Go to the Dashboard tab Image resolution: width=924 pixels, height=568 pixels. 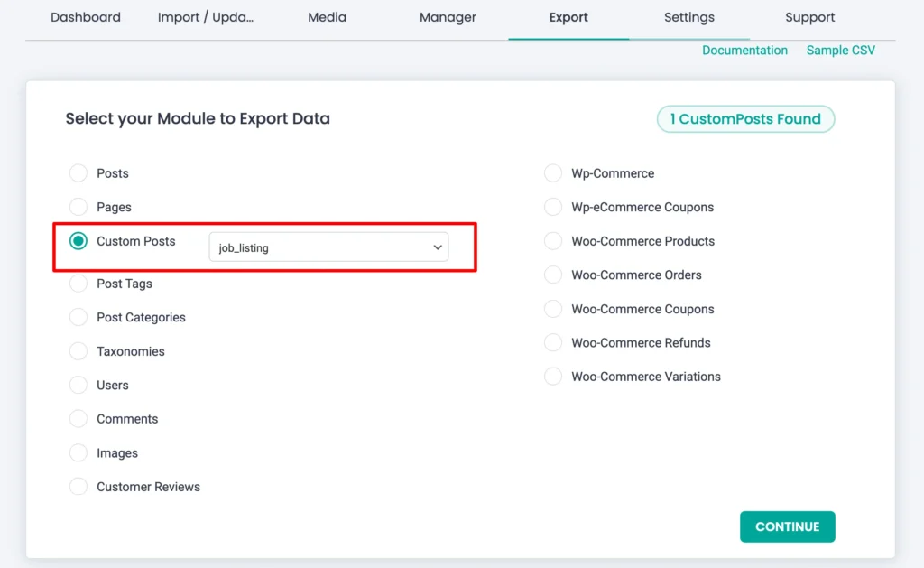click(85, 17)
